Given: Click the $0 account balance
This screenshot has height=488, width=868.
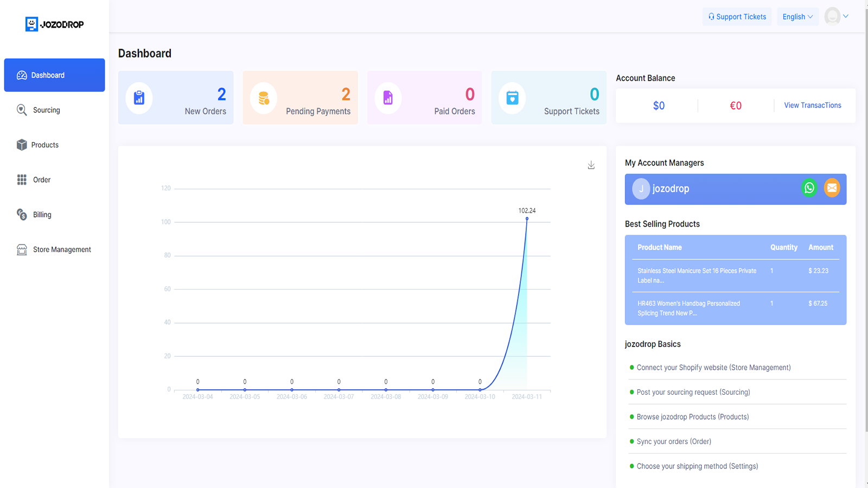Looking at the screenshot, I should (x=659, y=106).
